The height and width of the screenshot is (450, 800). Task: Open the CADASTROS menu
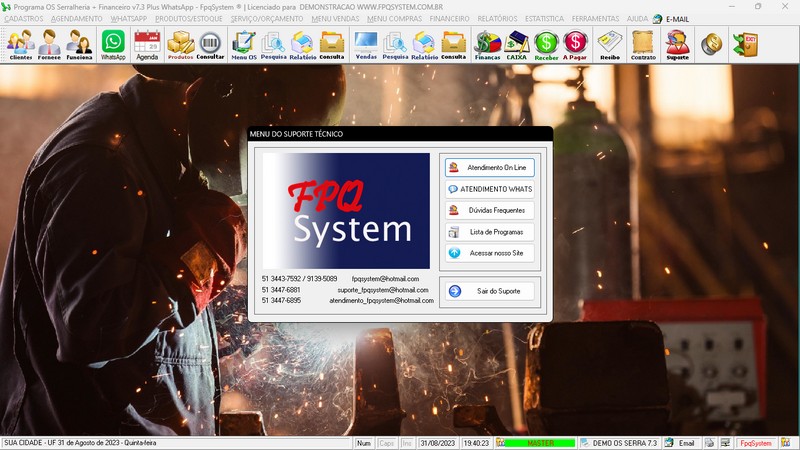[24, 19]
